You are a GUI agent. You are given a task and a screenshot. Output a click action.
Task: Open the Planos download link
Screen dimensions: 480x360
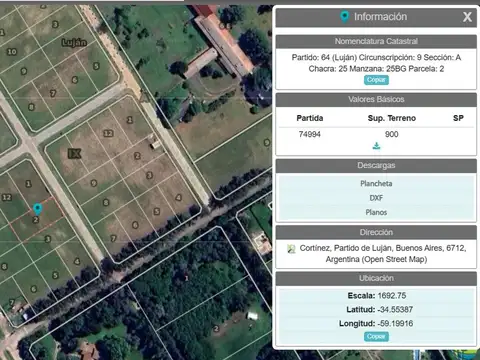tap(376, 212)
